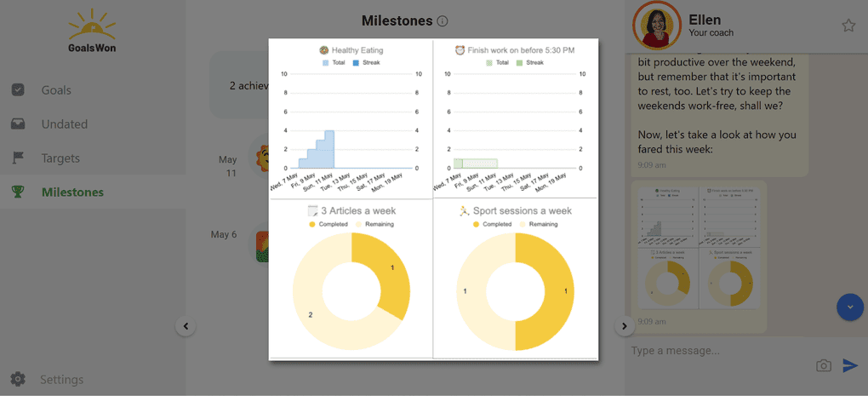Send the message with the arrow icon

(850, 365)
